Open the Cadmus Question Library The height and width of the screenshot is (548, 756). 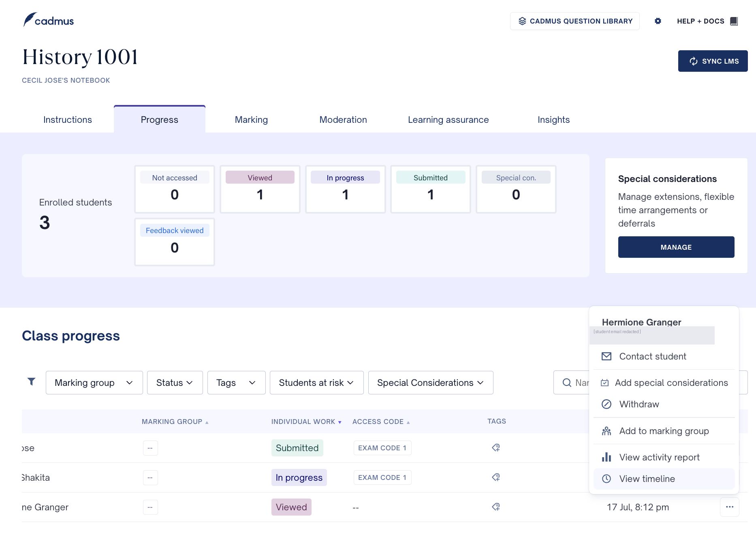pyautogui.click(x=575, y=21)
